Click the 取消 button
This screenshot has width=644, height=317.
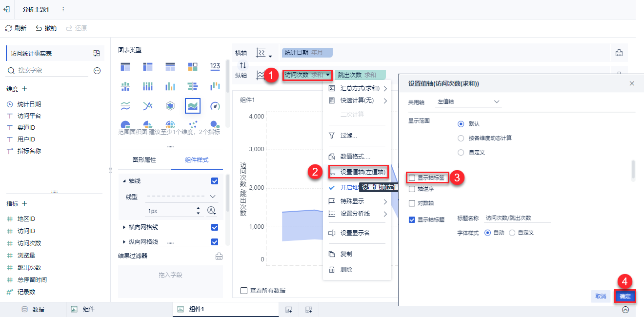click(x=601, y=296)
